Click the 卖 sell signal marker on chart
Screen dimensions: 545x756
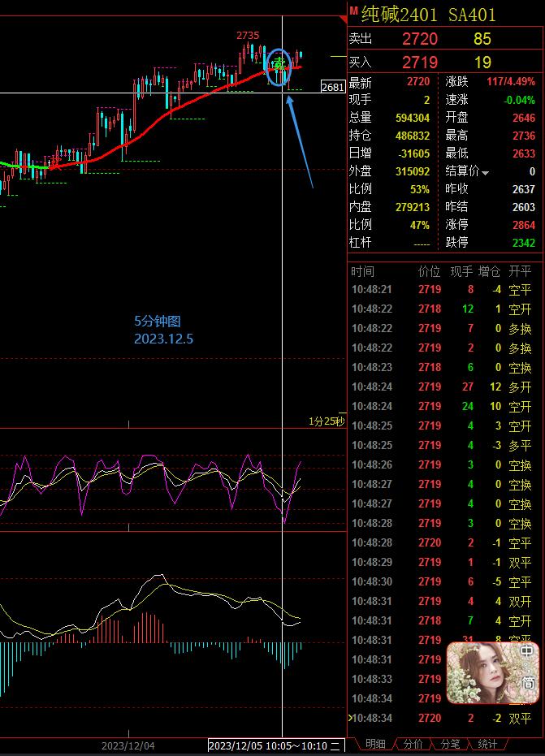tap(279, 63)
